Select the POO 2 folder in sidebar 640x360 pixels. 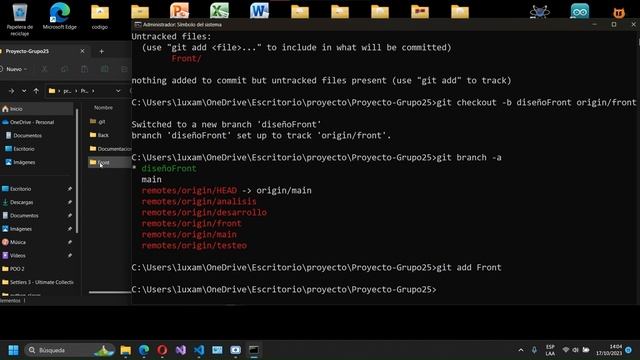point(17,269)
